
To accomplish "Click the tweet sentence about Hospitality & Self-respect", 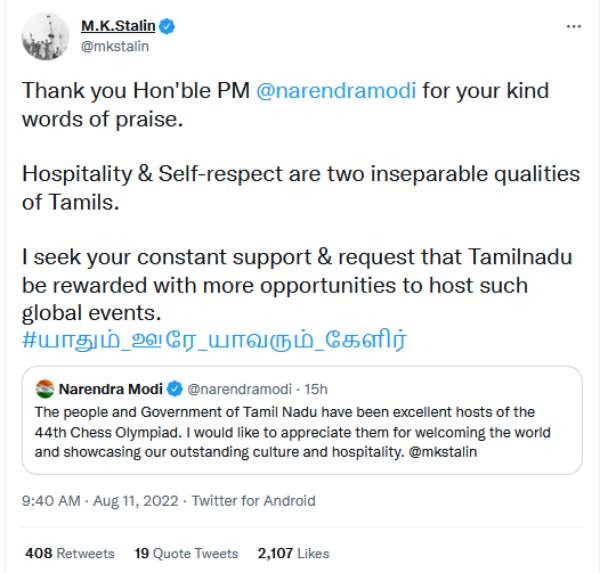I will (300, 186).
